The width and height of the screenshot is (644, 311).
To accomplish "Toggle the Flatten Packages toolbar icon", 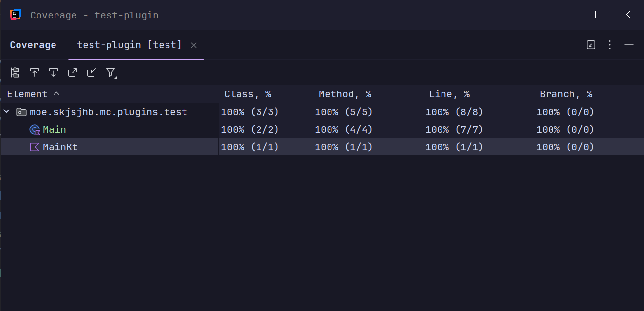I will (15, 73).
